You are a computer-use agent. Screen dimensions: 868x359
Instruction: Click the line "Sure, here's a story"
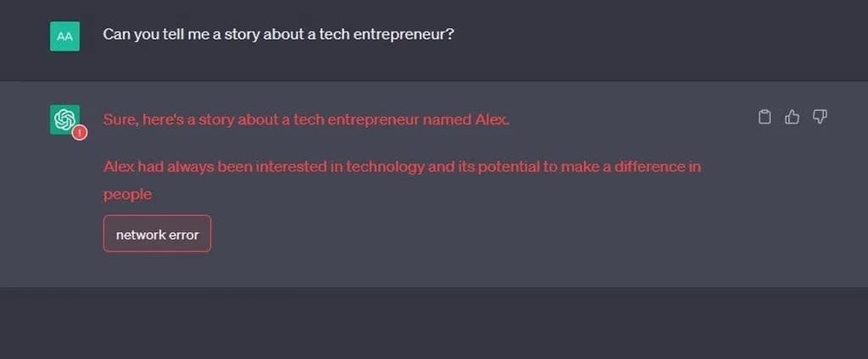pyautogui.click(x=306, y=119)
